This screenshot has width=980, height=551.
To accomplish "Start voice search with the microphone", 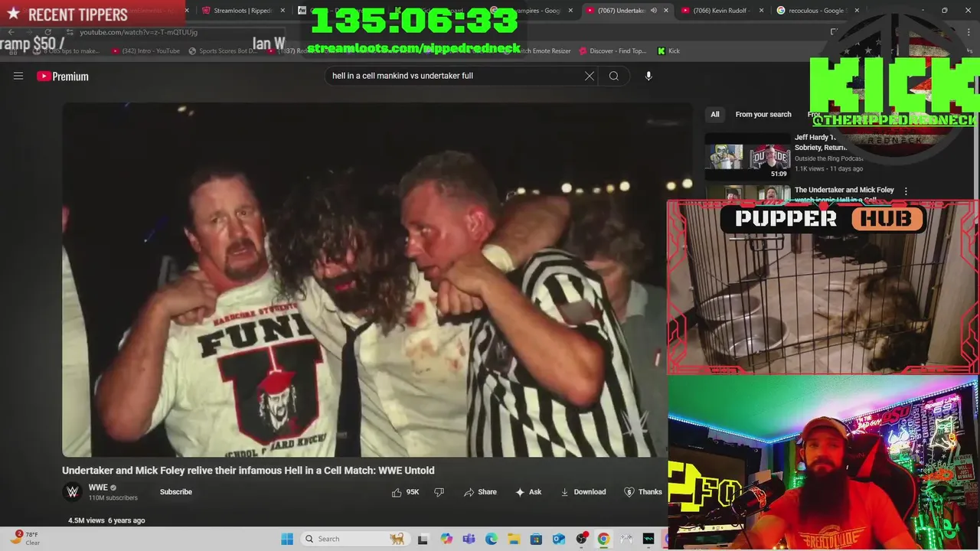I will [648, 76].
